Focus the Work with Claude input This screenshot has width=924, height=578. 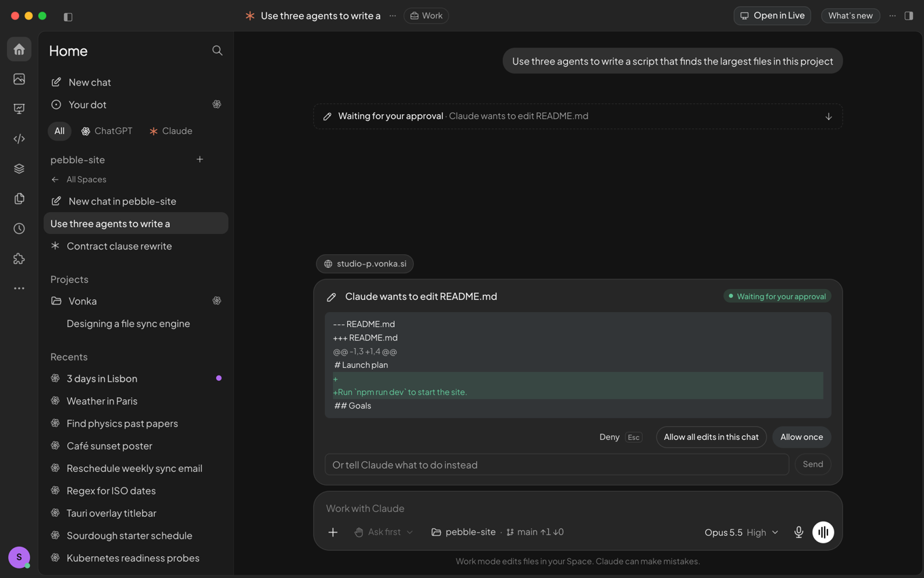click(x=577, y=509)
